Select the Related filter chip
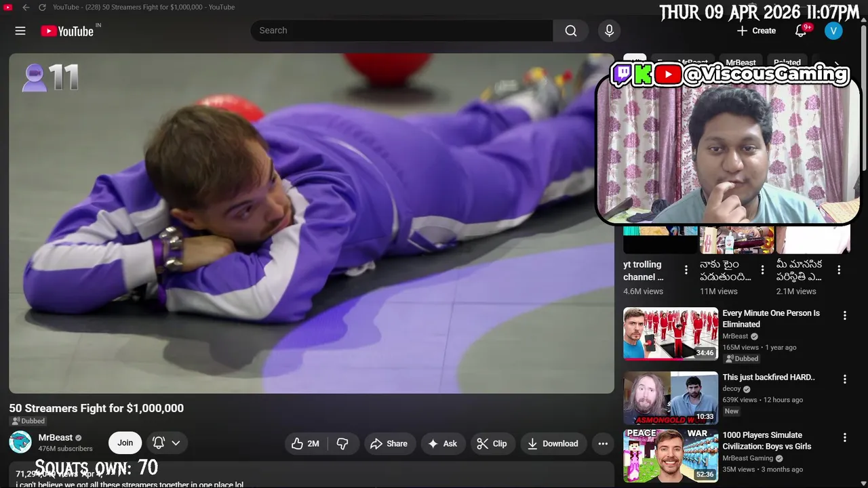 coord(787,62)
